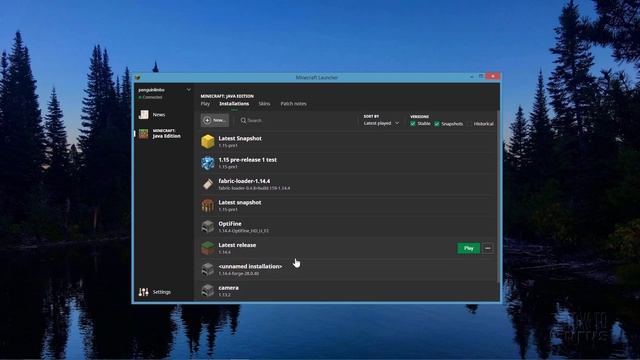The width and height of the screenshot is (640, 360).
Task: Switch to the Play tab
Action: [x=205, y=104]
